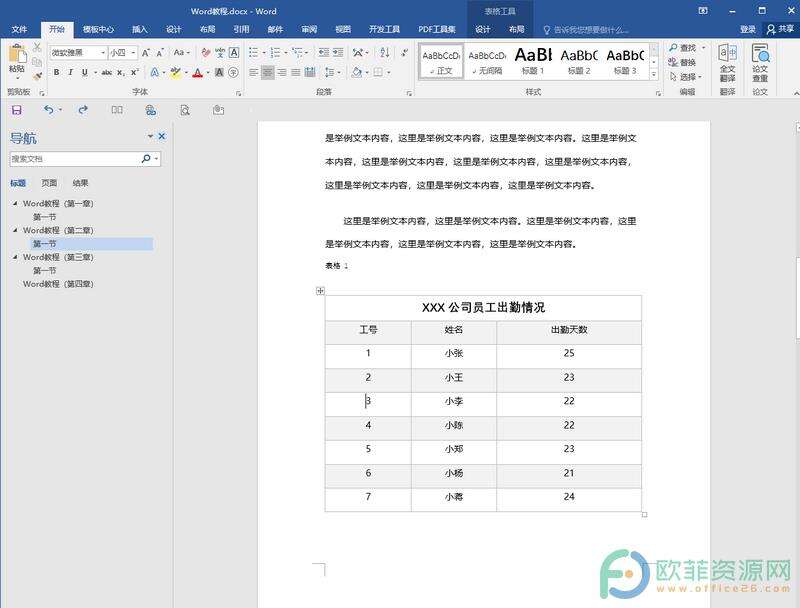
Task: Open the font name dropdown (微软雅黑)
Action: 103,53
